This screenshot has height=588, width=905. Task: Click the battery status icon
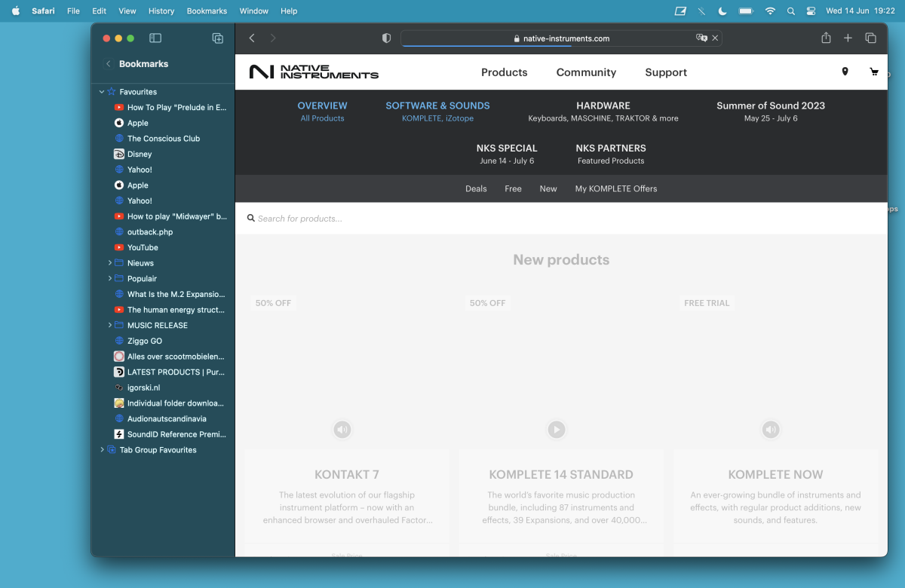coord(746,11)
